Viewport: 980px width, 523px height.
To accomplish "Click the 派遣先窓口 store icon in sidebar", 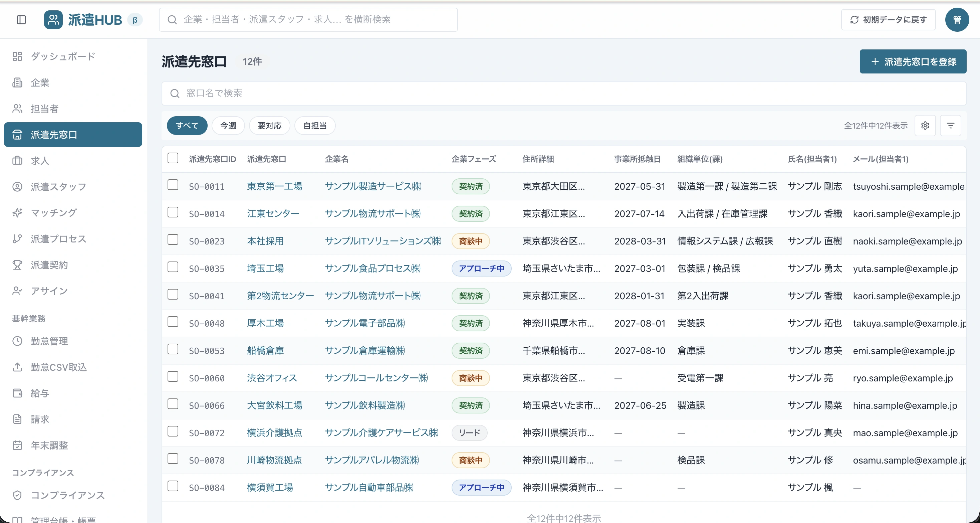I will coord(17,135).
